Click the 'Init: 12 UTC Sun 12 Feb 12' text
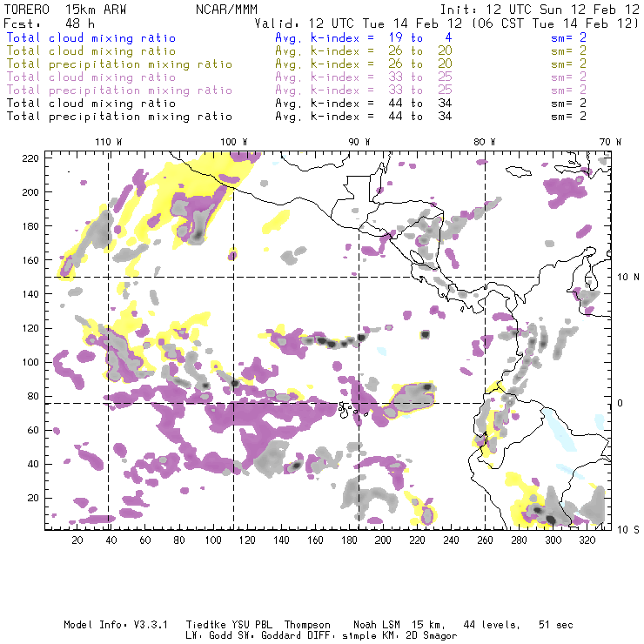Image resolution: width=644 pixels, height=644 pixels. pyautogui.click(x=540, y=10)
